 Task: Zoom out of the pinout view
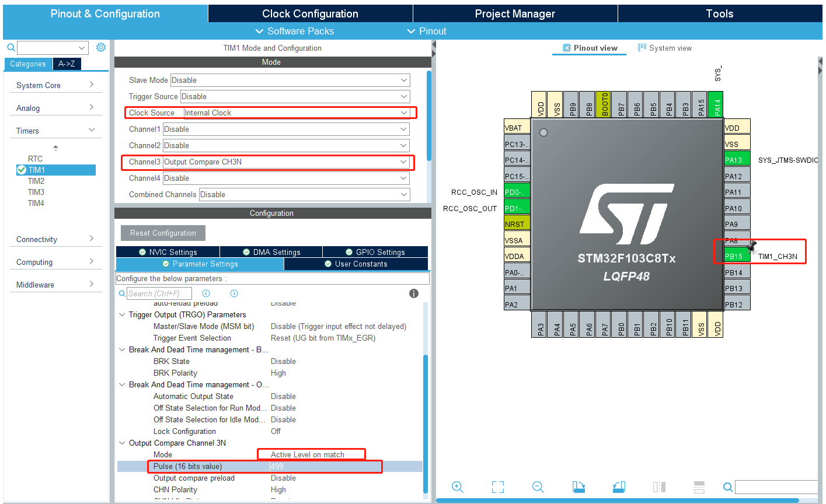538,487
